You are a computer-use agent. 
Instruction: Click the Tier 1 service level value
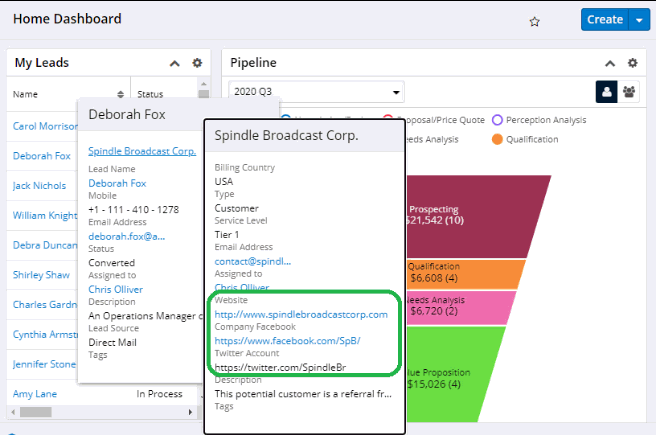click(226, 235)
